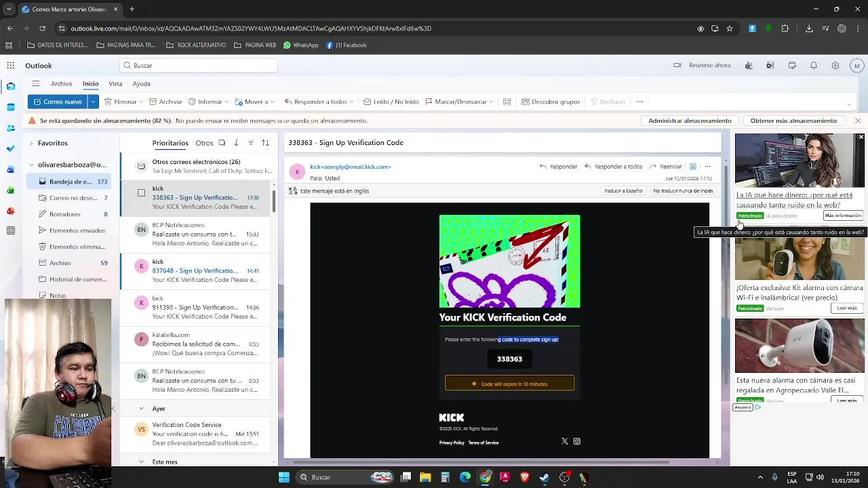Open Bandeja de entrada folder

coord(70,182)
